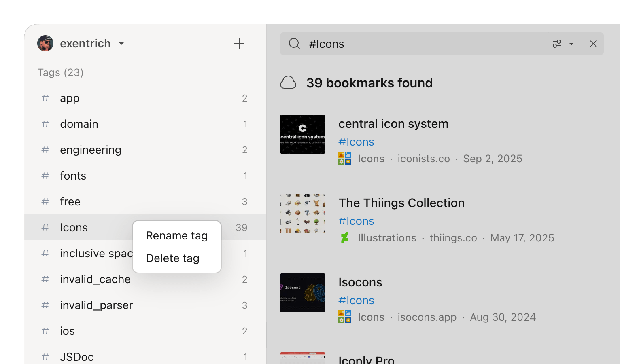Select the engineering tag

pyautogui.click(x=145, y=150)
